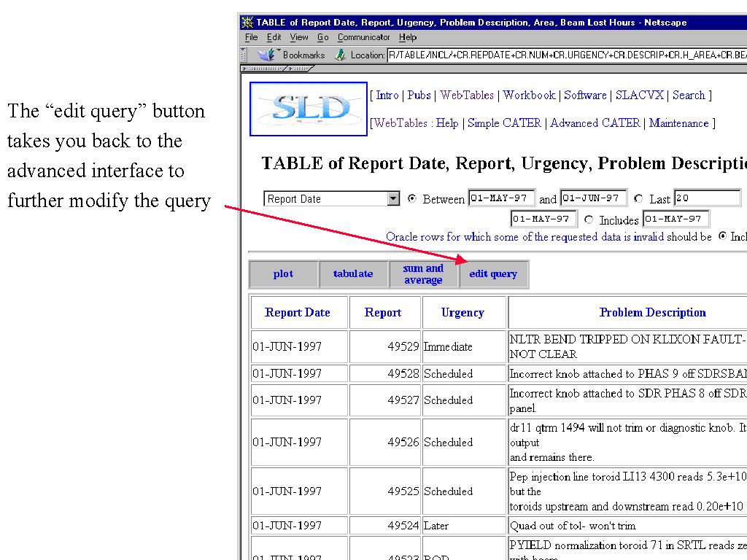Choose the Includes radio button
The width and height of the screenshot is (747, 560).
tap(589, 219)
